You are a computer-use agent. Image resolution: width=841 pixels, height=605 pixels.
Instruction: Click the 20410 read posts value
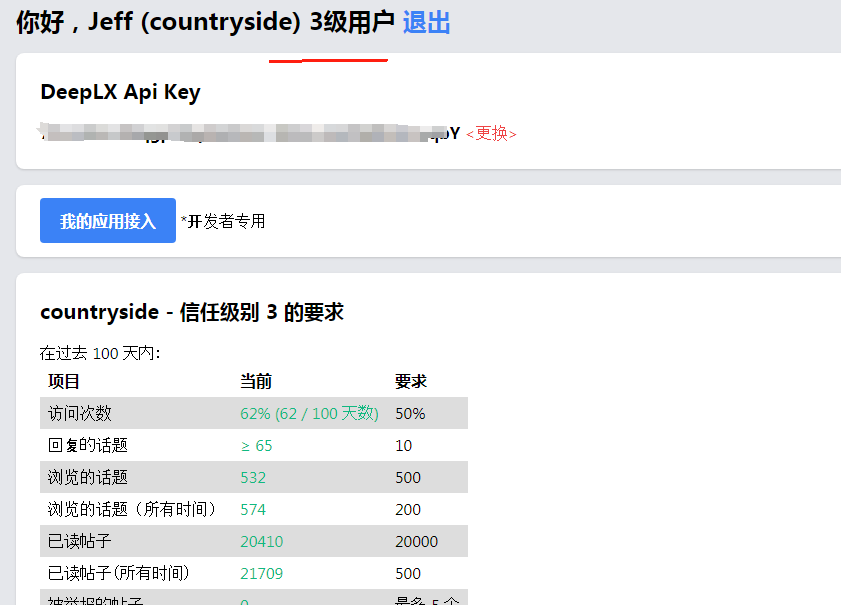point(261,541)
